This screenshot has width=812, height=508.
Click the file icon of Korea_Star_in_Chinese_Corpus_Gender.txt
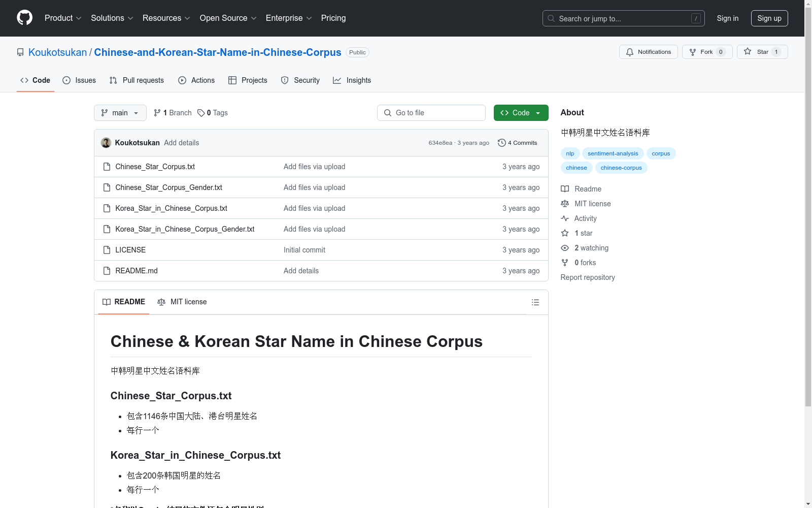click(x=107, y=229)
